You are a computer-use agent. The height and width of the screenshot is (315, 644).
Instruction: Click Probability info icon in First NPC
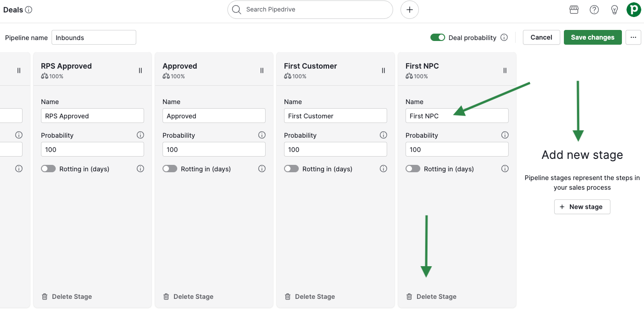(505, 135)
